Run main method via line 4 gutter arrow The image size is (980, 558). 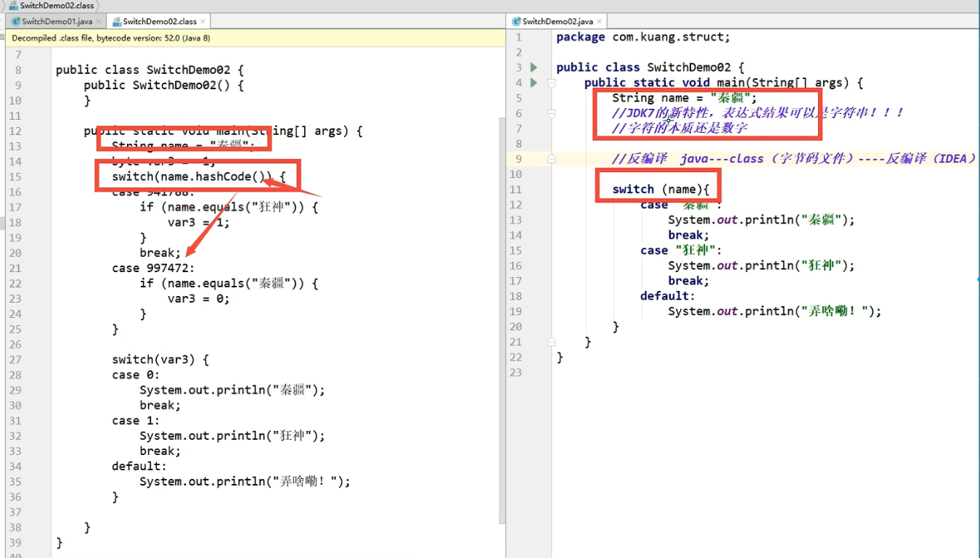point(534,83)
